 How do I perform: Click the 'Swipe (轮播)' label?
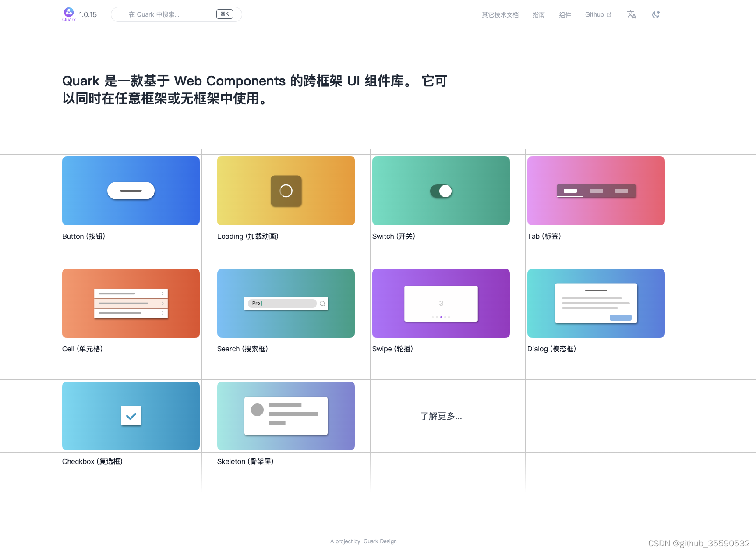[392, 349]
